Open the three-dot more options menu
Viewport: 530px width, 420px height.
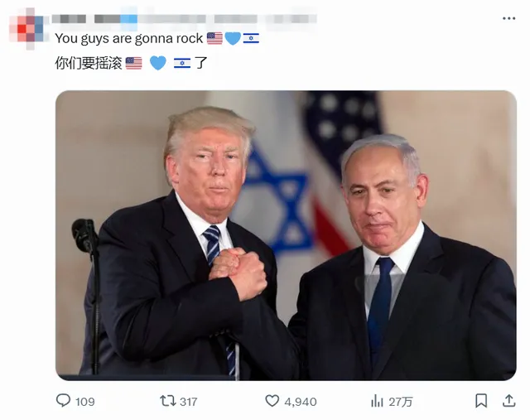point(508,18)
